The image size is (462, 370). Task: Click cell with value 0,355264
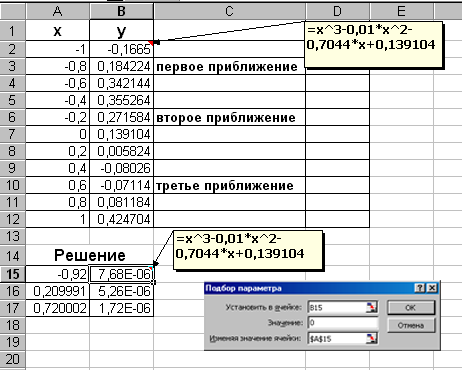(121, 100)
